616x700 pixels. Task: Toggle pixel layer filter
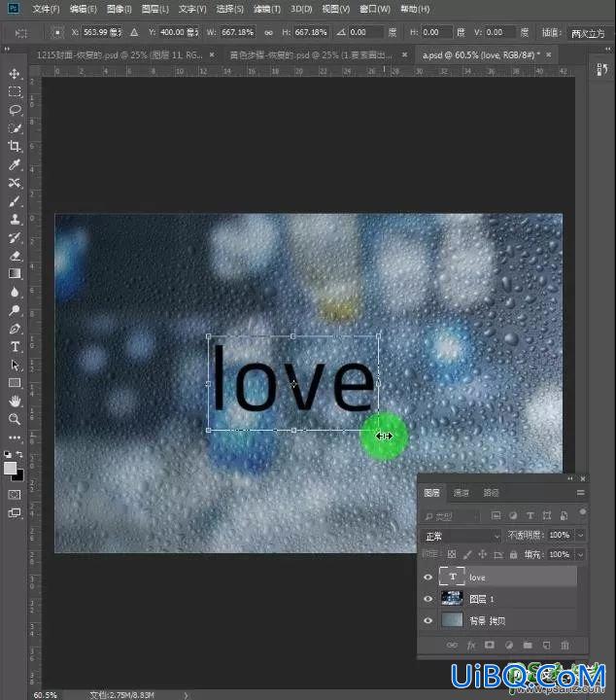point(496,515)
